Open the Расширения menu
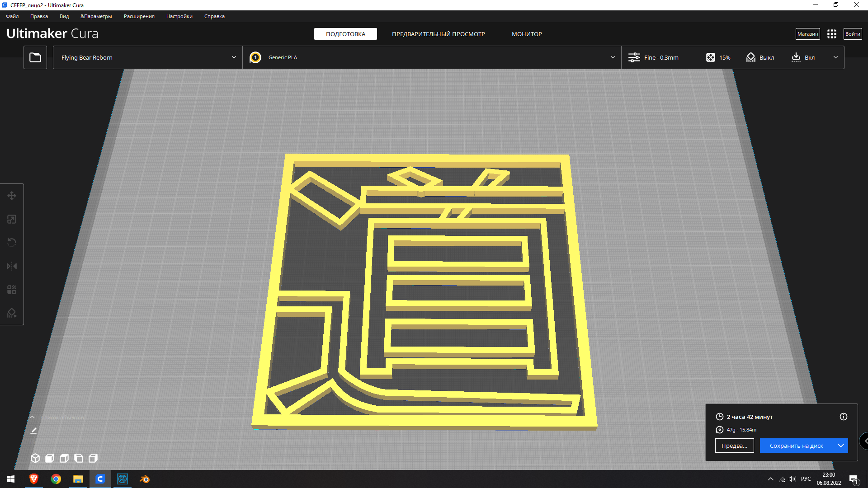868x488 pixels. pos(139,16)
